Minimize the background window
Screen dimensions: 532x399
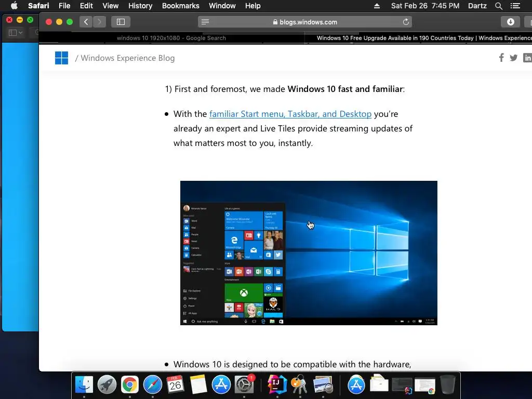point(20,20)
